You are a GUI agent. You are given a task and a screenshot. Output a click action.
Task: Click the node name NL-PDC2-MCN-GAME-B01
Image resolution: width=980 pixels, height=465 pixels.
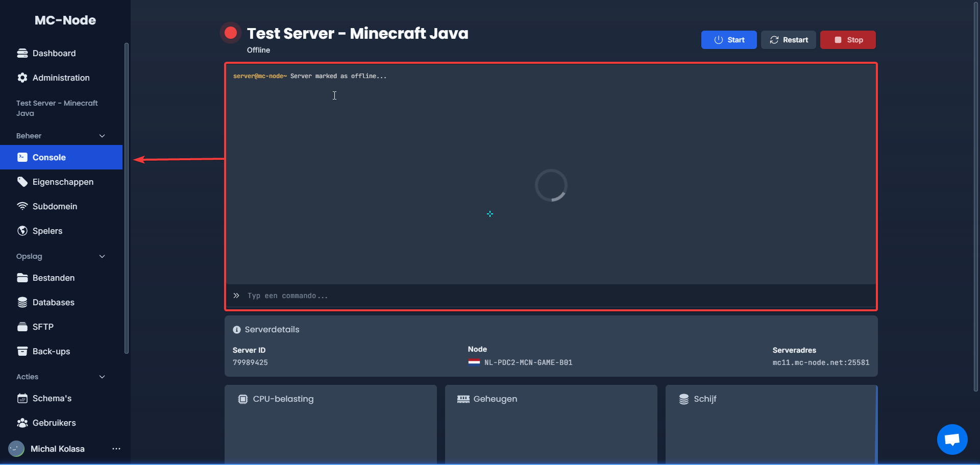[528, 362]
